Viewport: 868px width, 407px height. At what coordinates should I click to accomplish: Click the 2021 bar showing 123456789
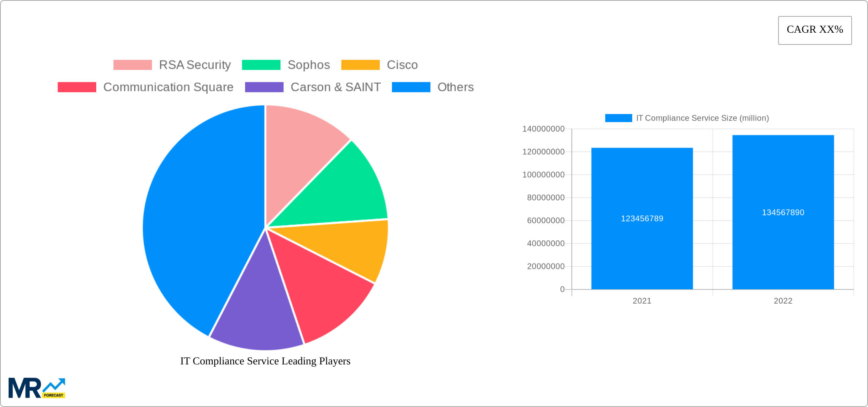642,219
